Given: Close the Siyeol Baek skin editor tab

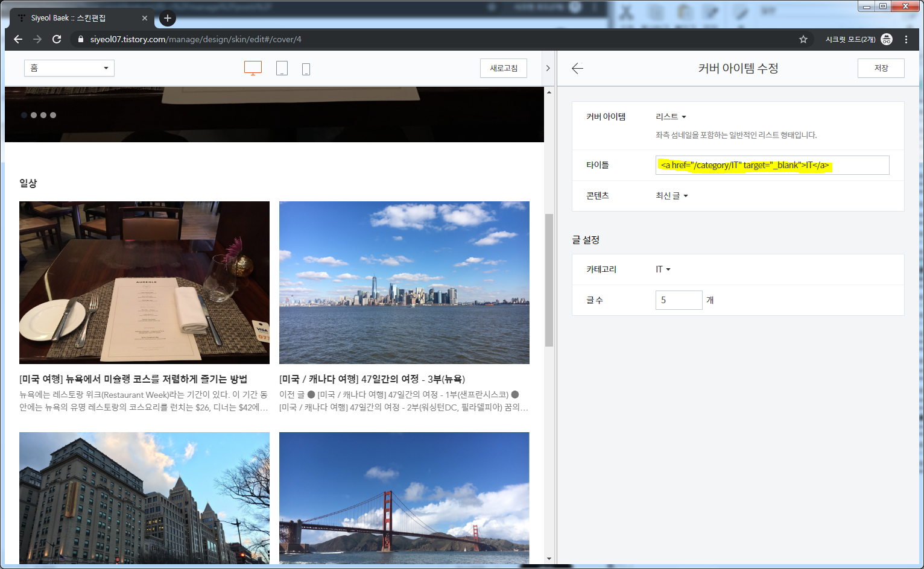Looking at the screenshot, I should (x=145, y=18).
